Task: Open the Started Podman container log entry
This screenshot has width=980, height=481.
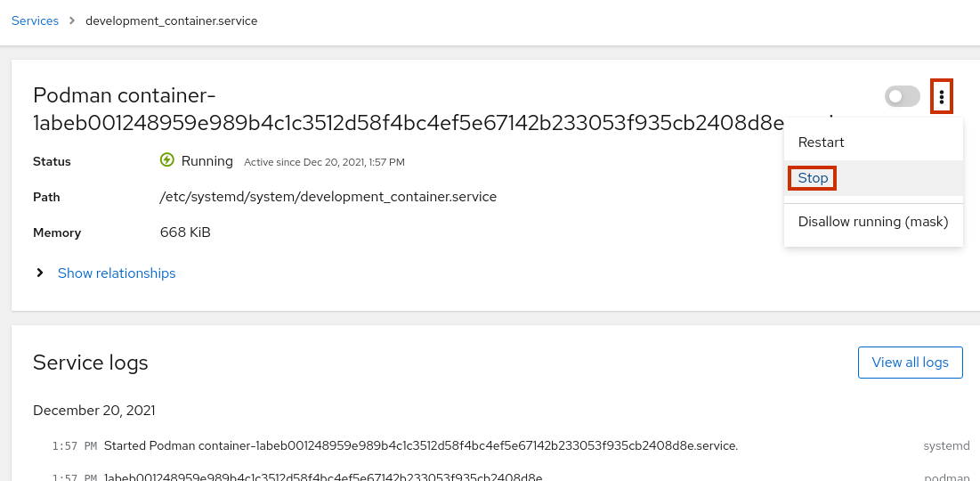Action: coord(420,445)
